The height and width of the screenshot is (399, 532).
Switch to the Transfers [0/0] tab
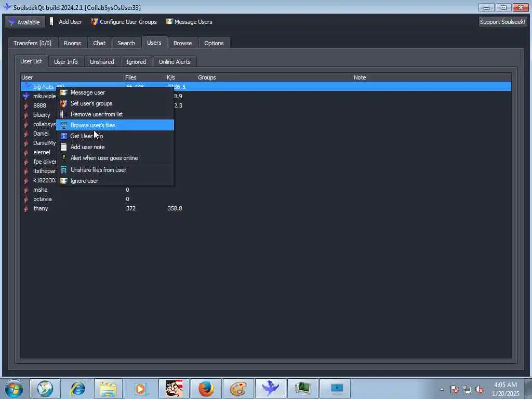tap(33, 43)
